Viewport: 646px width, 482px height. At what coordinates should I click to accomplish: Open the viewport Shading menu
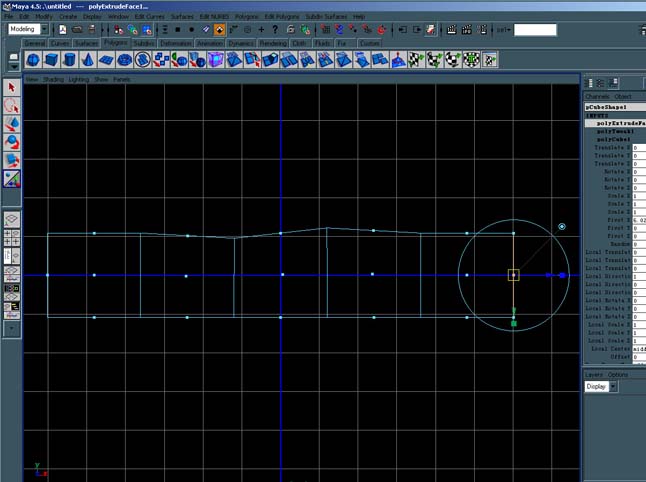53,79
